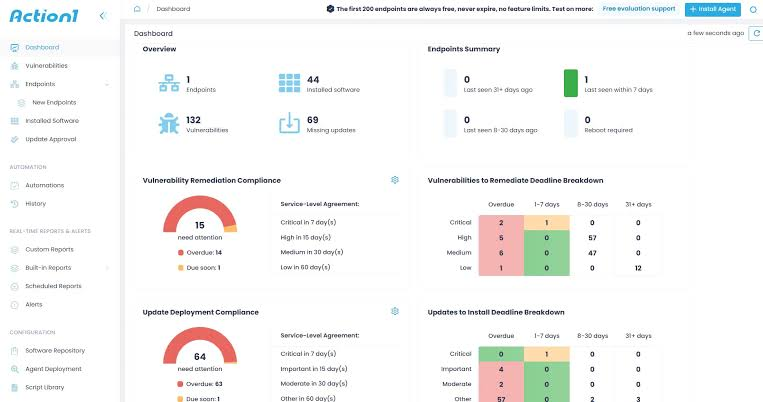Screen dimensions: 763x402
Task: Click High Overdue cell showing 5
Action: [501, 238]
